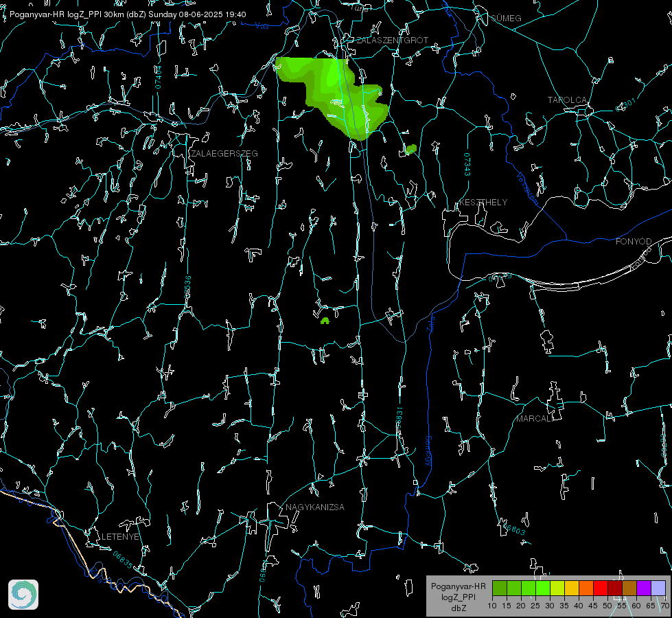The width and height of the screenshot is (672, 618).
Task: Pick the purple 60-65 dBZ legend swatch
Action: pos(644,588)
